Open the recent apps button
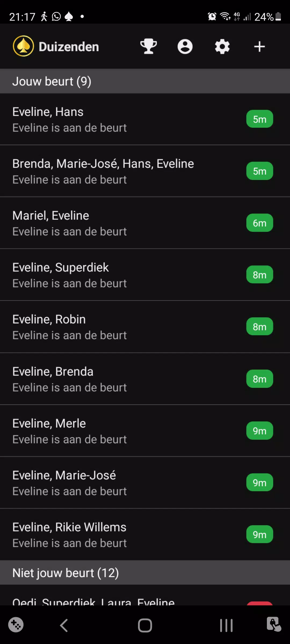This screenshot has height=644, width=290. 226,625
